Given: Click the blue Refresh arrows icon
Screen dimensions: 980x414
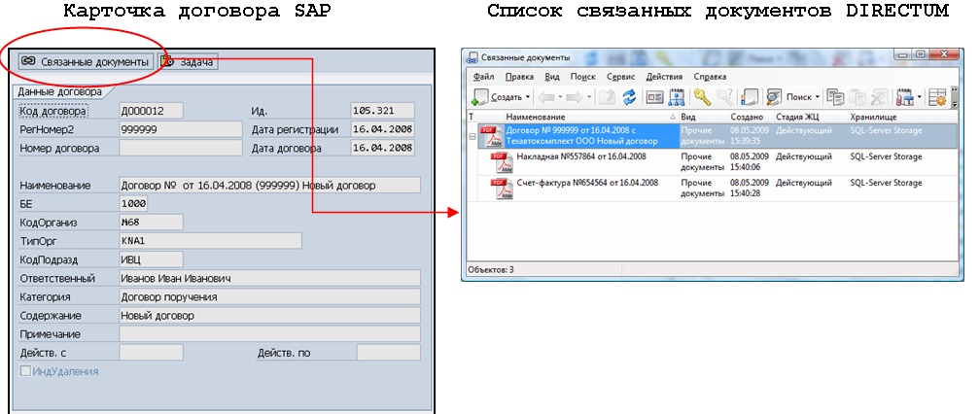Looking at the screenshot, I should (x=629, y=97).
